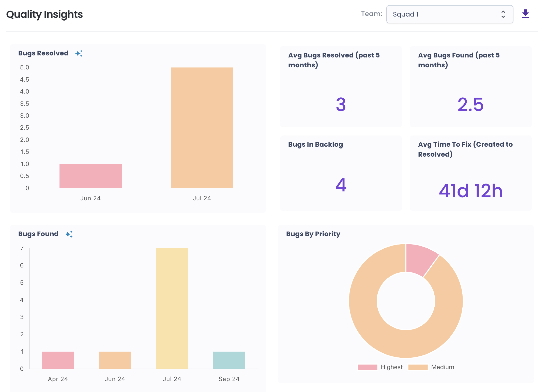Click the download report icon
The width and height of the screenshot is (548, 392).
(x=525, y=14)
